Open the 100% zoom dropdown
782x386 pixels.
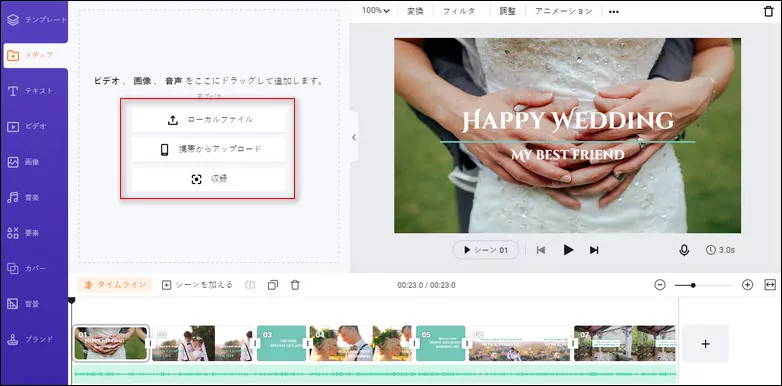(376, 11)
